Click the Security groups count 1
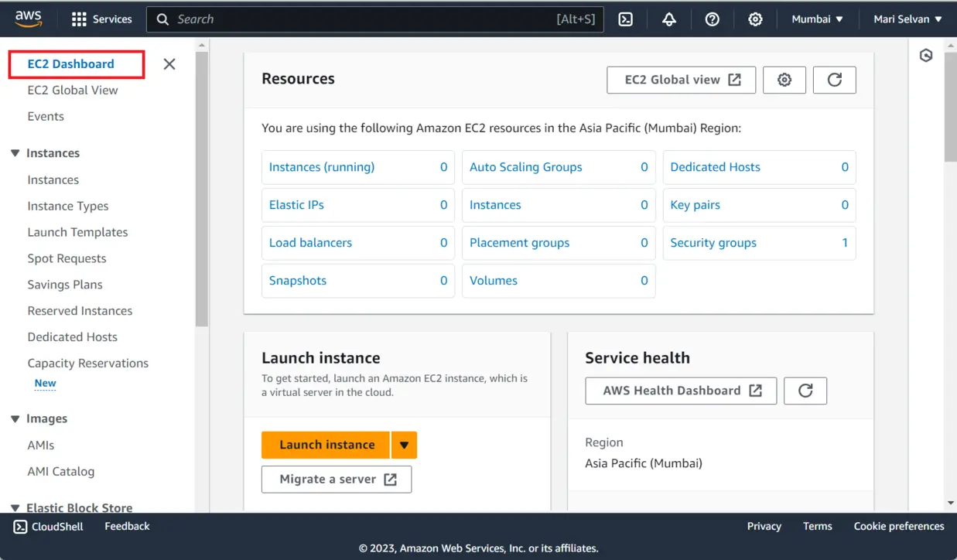 [x=845, y=243]
